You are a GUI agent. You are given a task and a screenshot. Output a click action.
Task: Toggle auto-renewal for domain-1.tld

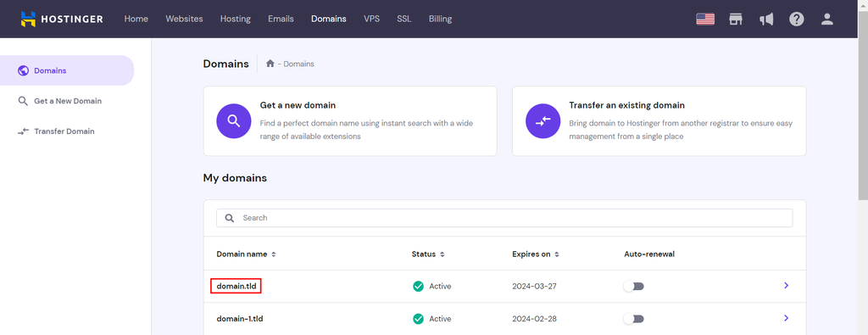tap(634, 319)
